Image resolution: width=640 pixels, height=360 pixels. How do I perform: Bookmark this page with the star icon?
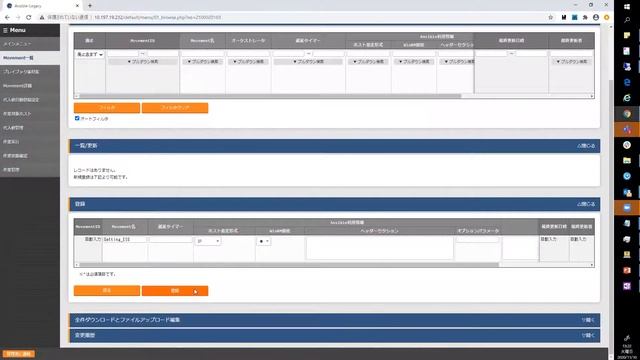coord(551,18)
